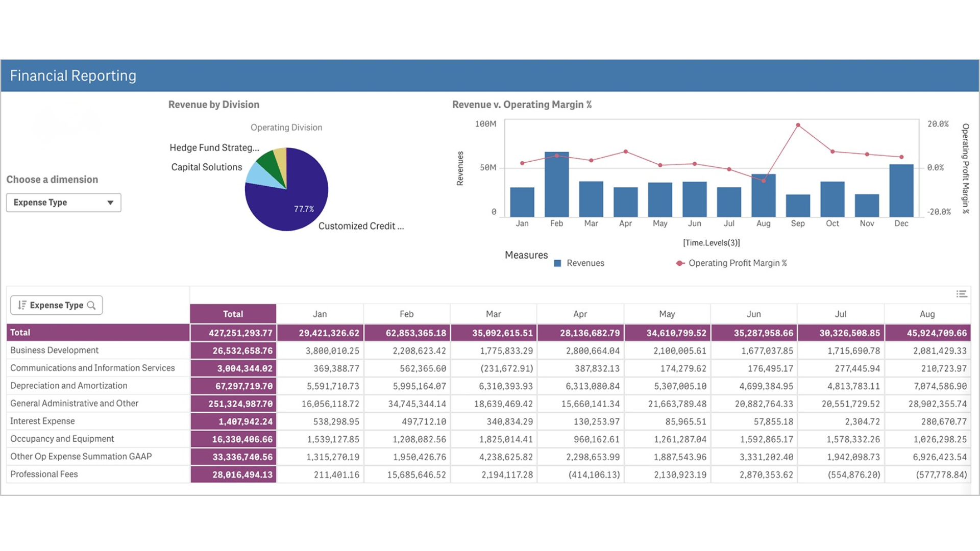
Task: Toggle the Revenues series in the Measures legend
Action: click(x=585, y=263)
